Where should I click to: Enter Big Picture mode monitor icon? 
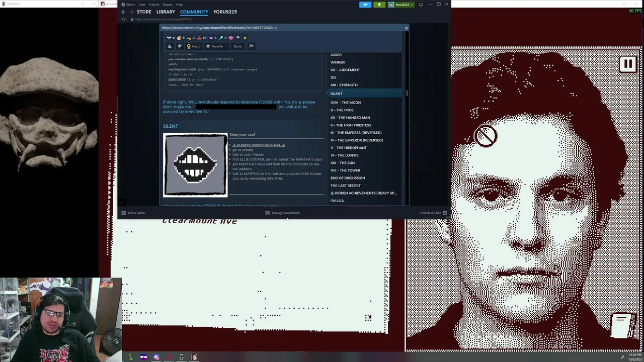(x=421, y=5)
